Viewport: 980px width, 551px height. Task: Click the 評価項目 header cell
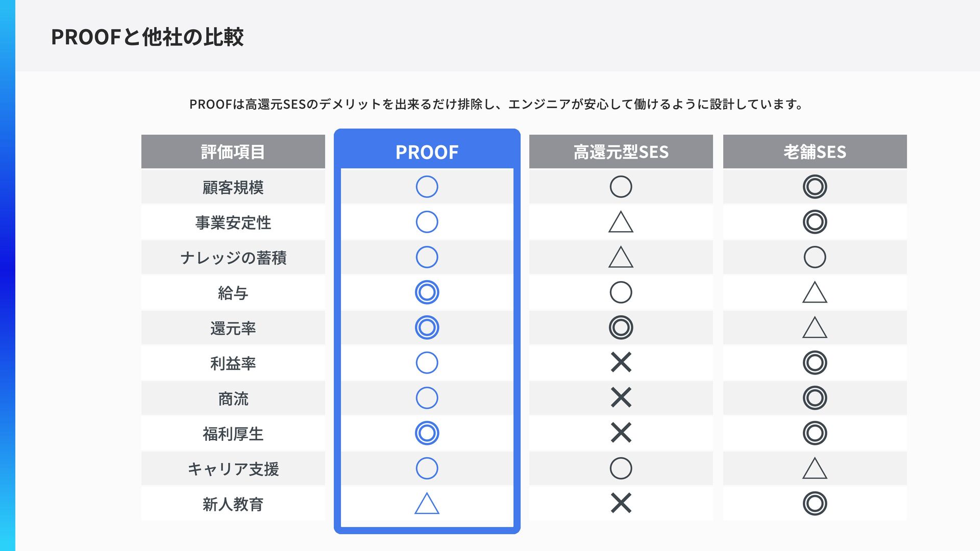233,152
